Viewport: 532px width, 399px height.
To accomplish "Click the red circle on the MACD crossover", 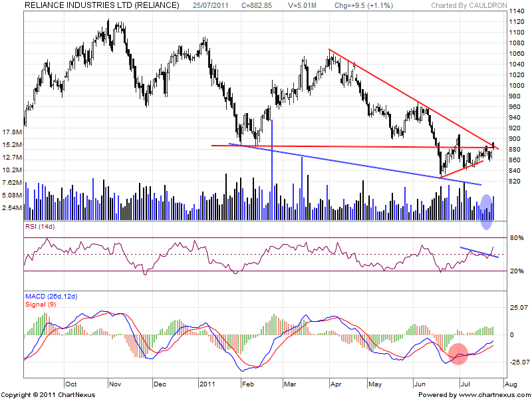I will (458, 354).
